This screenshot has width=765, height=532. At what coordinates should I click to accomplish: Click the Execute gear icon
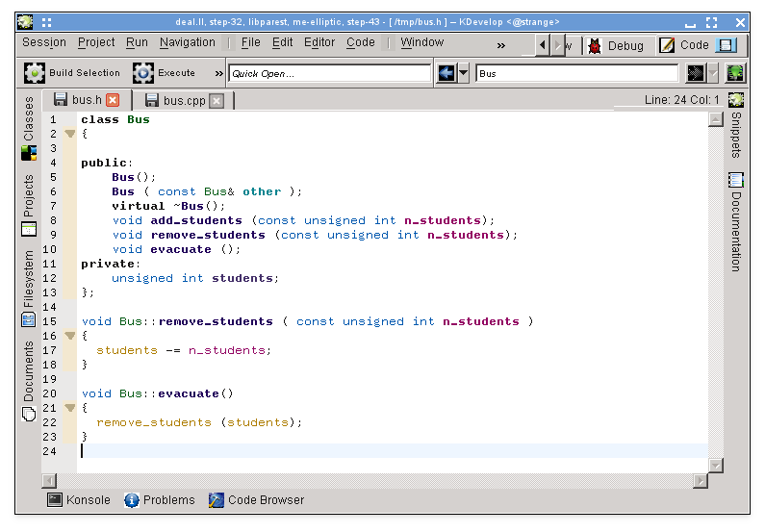143,73
